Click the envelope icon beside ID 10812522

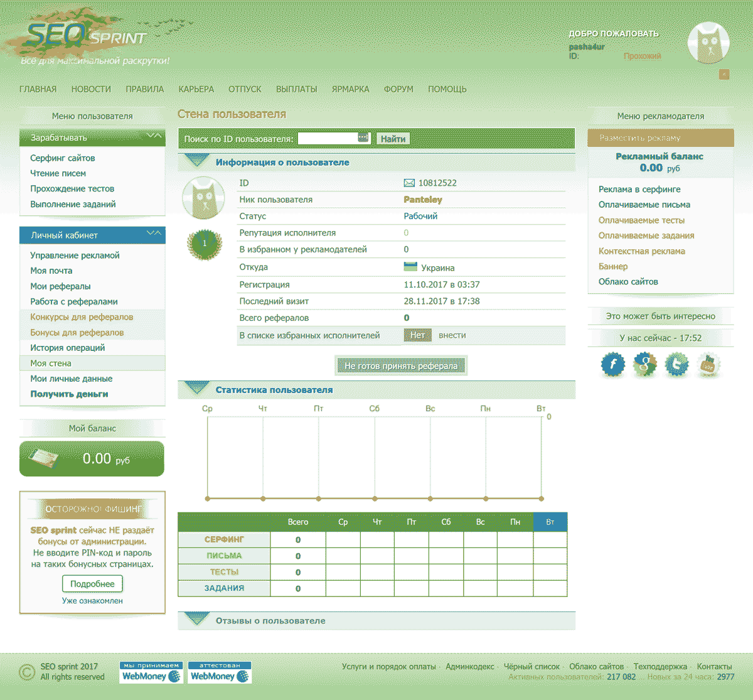pos(409,183)
